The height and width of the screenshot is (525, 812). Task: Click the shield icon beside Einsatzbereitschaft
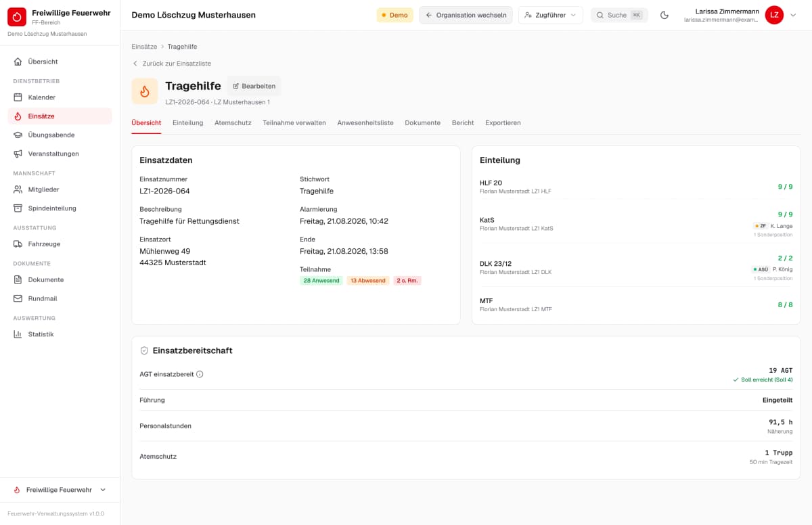(x=144, y=350)
